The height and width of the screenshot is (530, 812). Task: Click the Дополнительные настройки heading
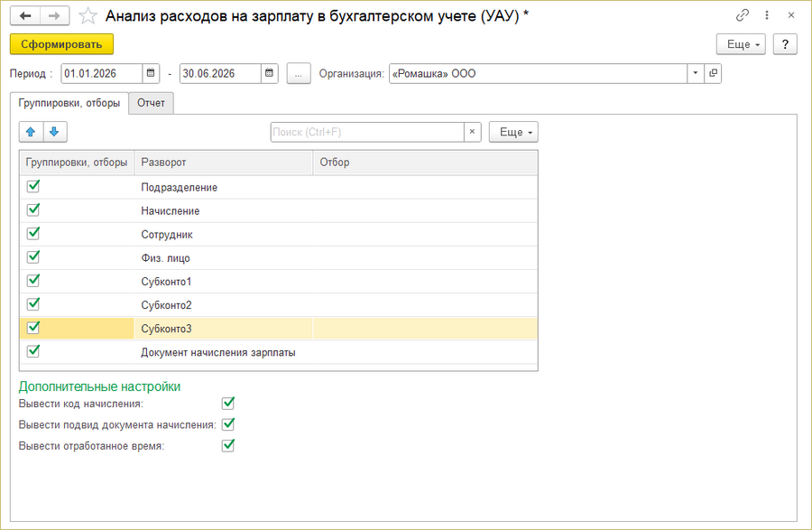point(99,386)
